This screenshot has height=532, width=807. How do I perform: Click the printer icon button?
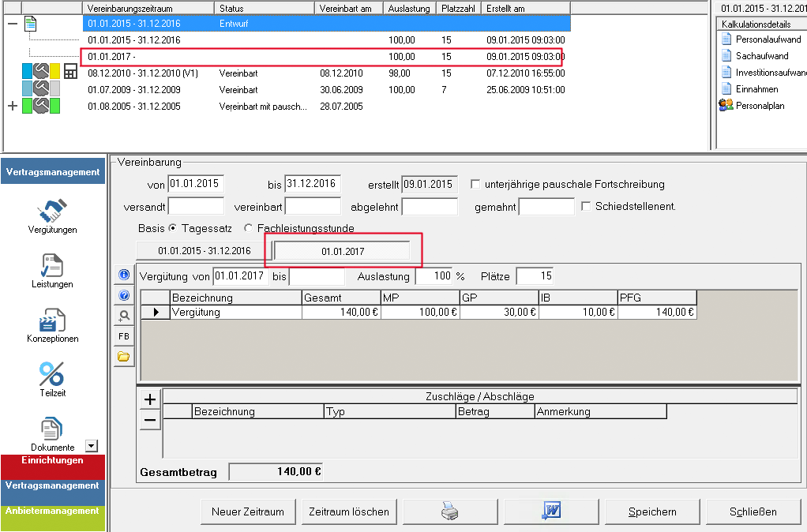[449, 511]
